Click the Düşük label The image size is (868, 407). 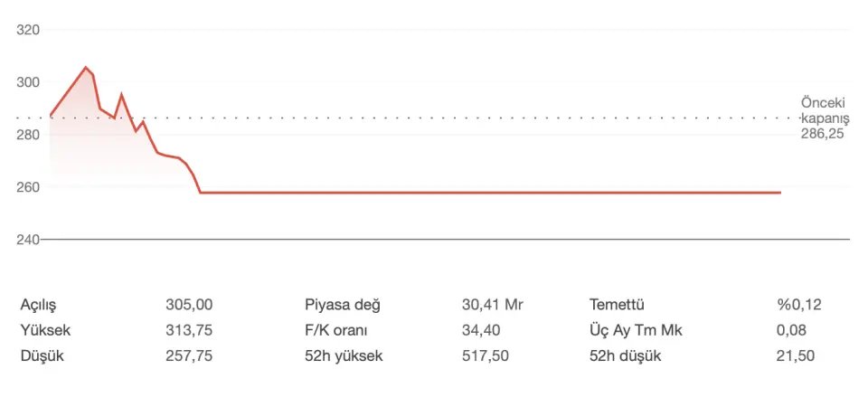[42, 355]
